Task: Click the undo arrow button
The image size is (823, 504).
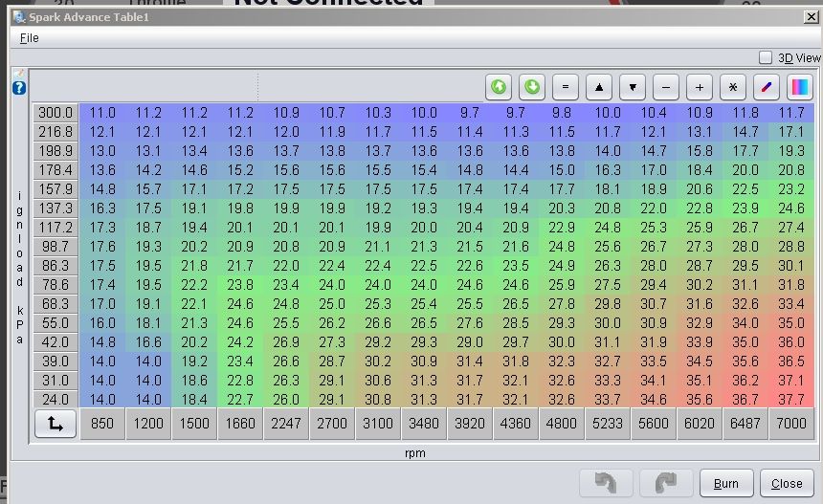Action: tap(606, 483)
